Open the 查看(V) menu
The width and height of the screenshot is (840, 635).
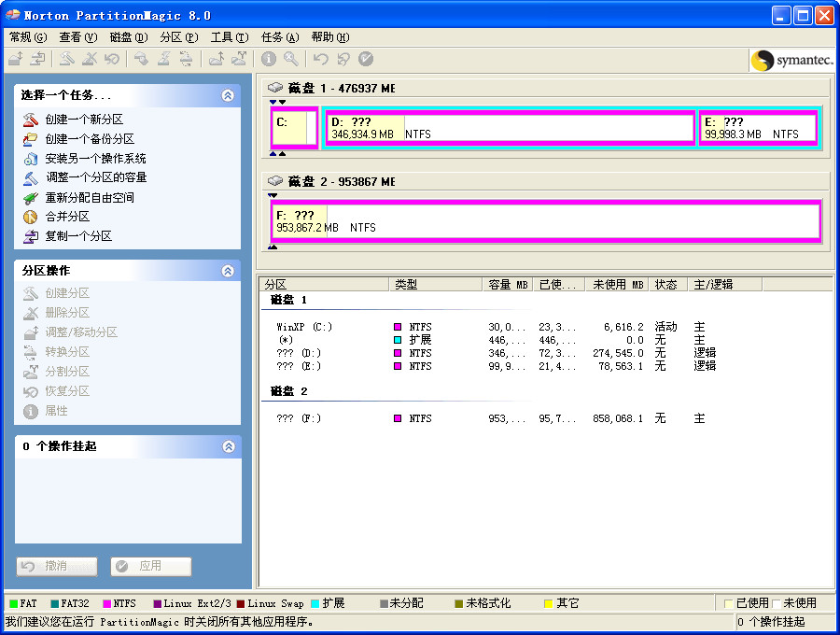point(78,37)
